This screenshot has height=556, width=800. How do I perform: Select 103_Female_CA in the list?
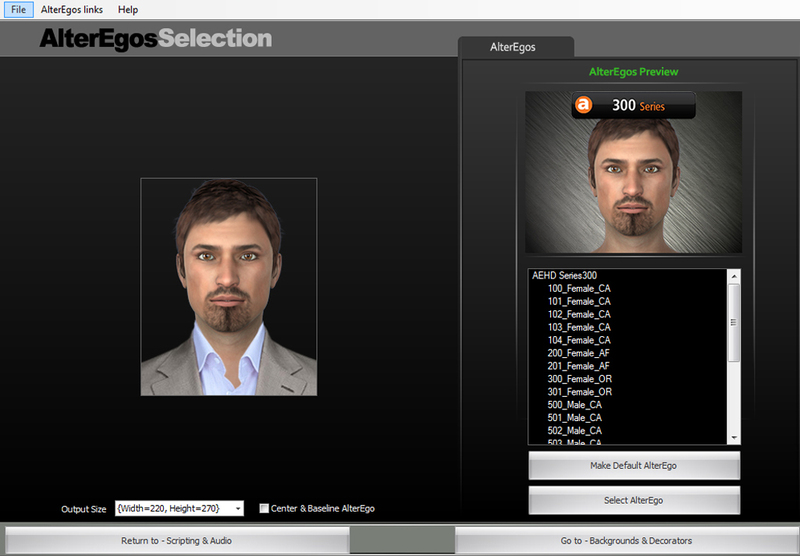point(579,327)
